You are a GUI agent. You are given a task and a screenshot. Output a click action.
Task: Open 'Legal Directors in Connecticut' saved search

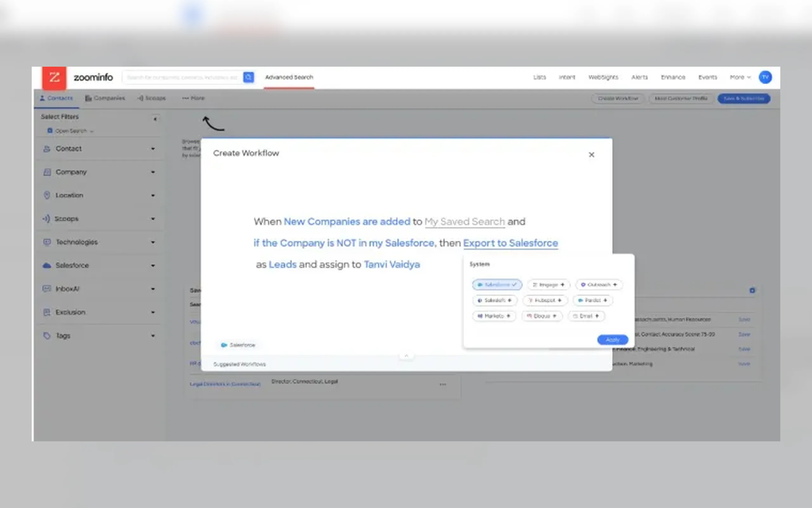(225, 384)
